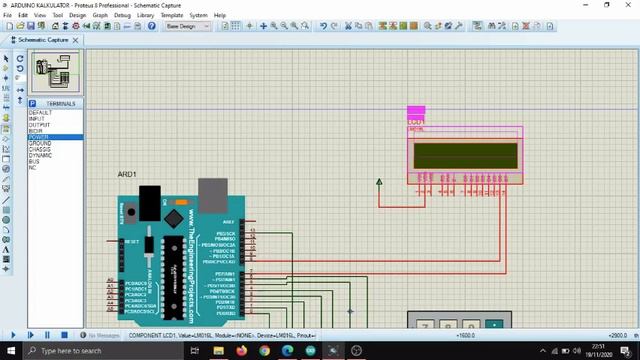Mirror horizontally with the X-Mirror icon
Image resolution: width=640 pixels, height=360 pixels.
[x=20, y=90]
